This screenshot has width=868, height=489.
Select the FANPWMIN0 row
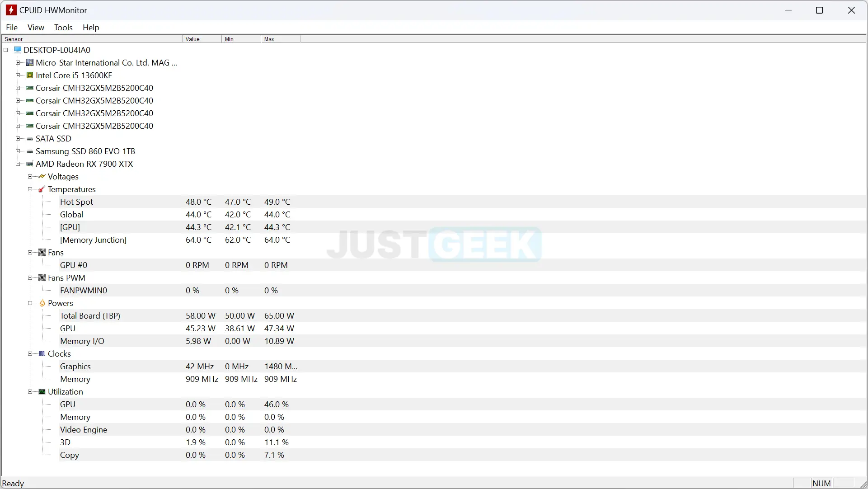tap(463, 291)
